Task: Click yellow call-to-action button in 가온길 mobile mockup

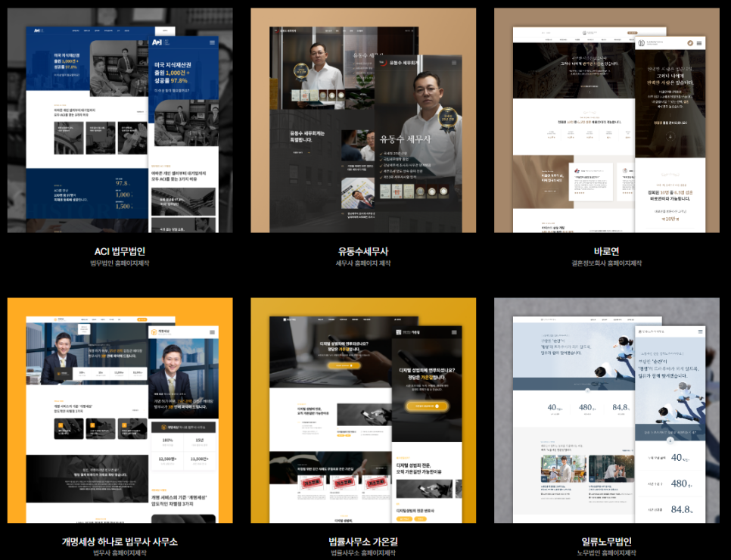Action: (427, 406)
